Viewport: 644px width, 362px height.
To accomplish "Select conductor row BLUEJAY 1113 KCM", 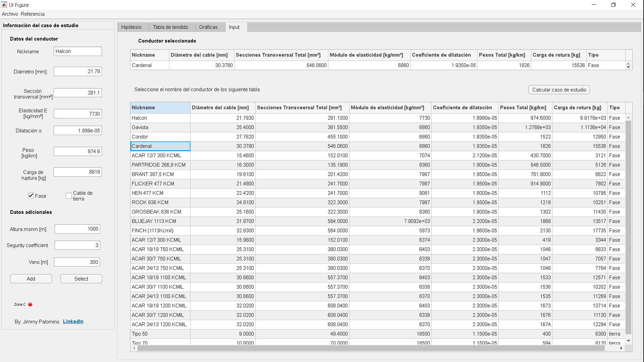I will pyautogui.click(x=160, y=221).
